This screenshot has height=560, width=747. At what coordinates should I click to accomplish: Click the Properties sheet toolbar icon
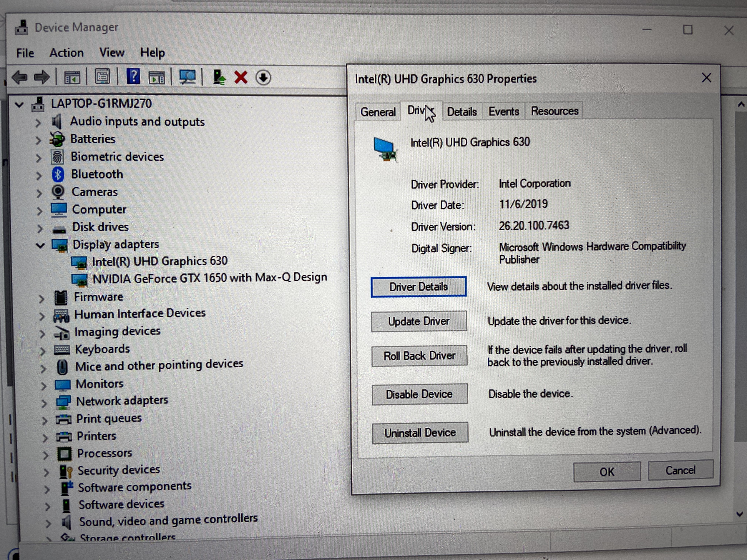(102, 77)
